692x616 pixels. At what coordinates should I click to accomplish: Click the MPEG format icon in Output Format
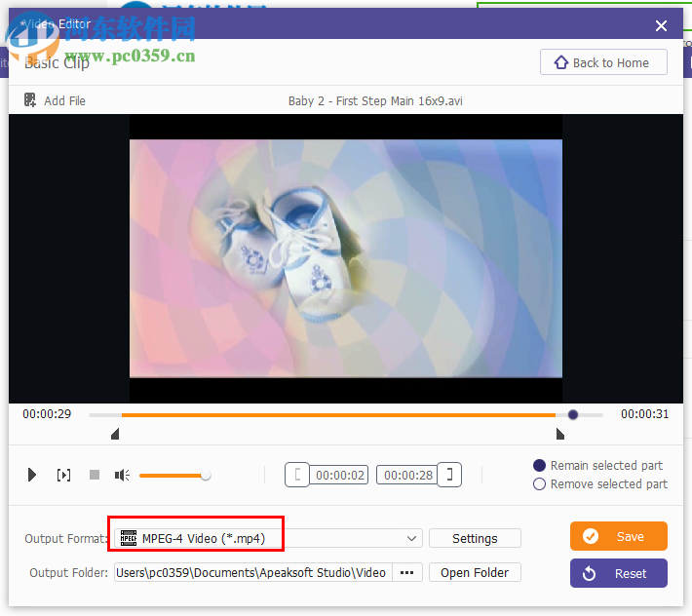click(x=129, y=538)
